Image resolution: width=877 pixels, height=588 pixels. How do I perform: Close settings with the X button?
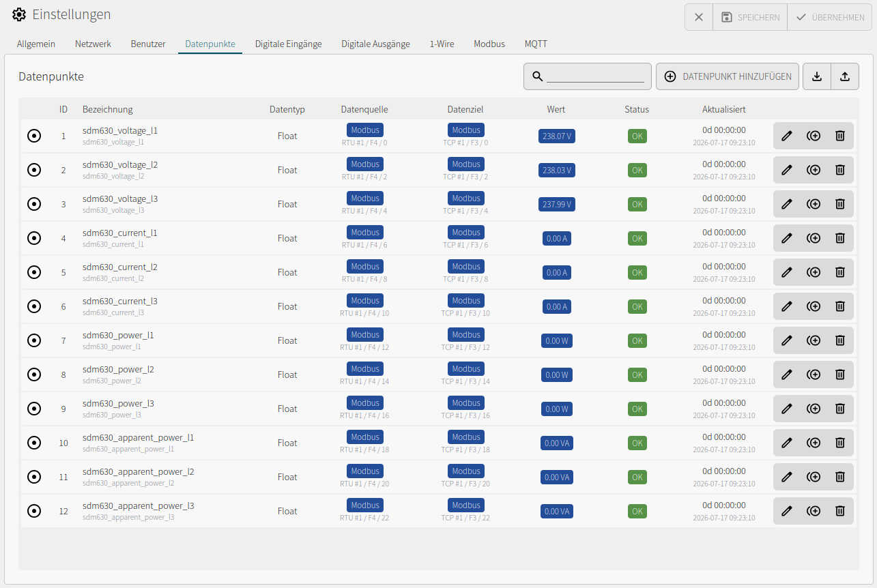tap(699, 17)
